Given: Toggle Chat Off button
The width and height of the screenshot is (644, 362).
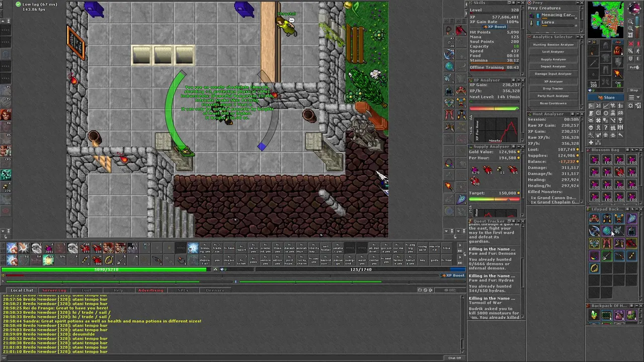Looking at the screenshot, I should [454, 358].
